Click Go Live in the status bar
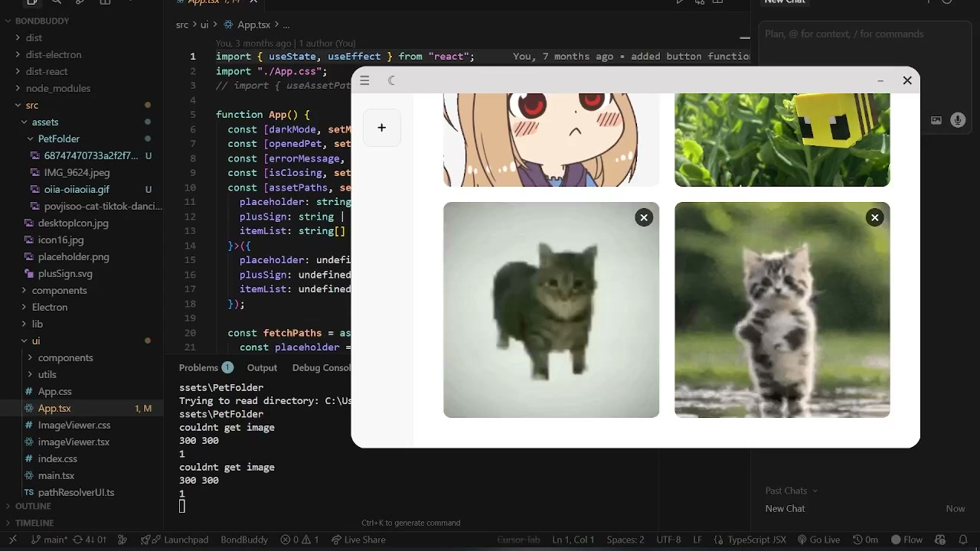 coord(818,540)
